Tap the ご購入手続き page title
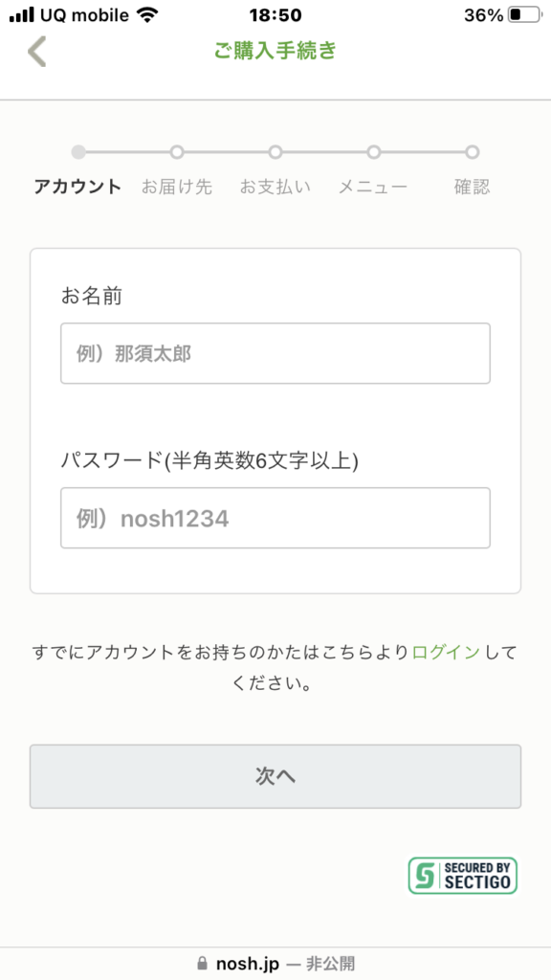 pos(275,51)
